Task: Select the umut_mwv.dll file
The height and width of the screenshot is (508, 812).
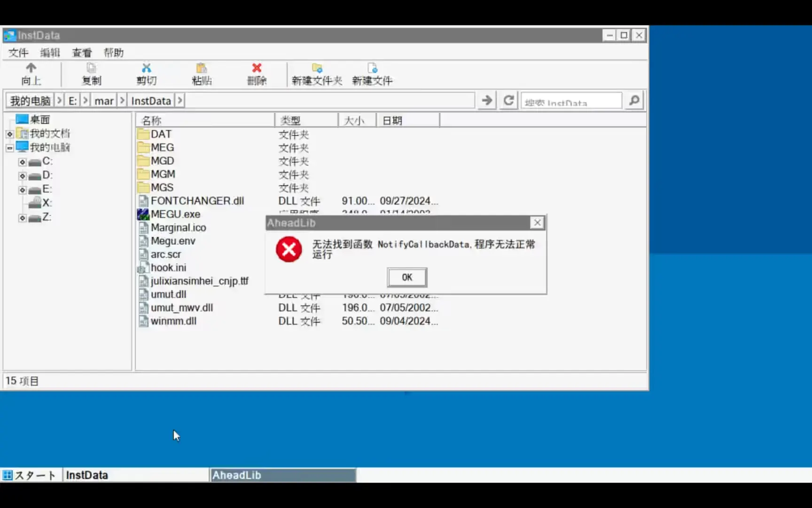Action: pyautogui.click(x=182, y=308)
